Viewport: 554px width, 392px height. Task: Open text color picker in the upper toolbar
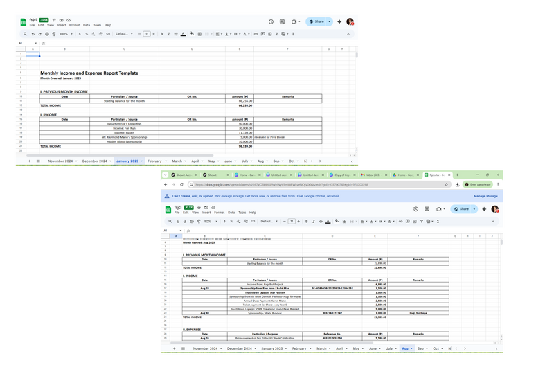coord(183,34)
